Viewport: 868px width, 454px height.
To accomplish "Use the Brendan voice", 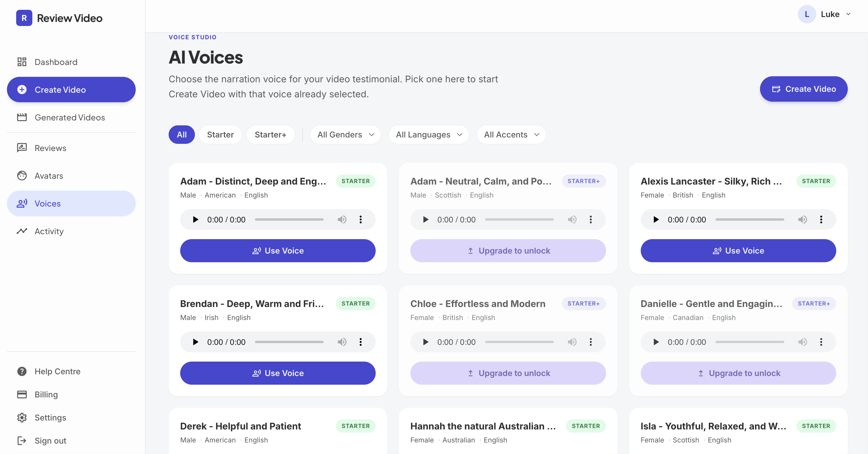I will pos(278,373).
